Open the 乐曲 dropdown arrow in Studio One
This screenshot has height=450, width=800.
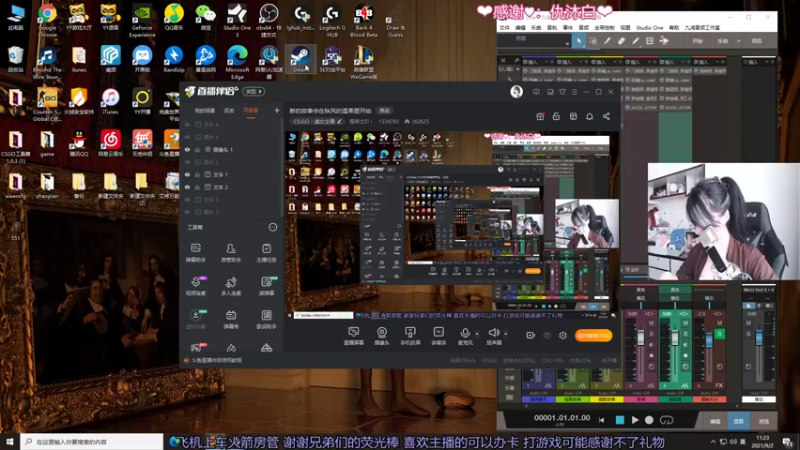click(738, 41)
